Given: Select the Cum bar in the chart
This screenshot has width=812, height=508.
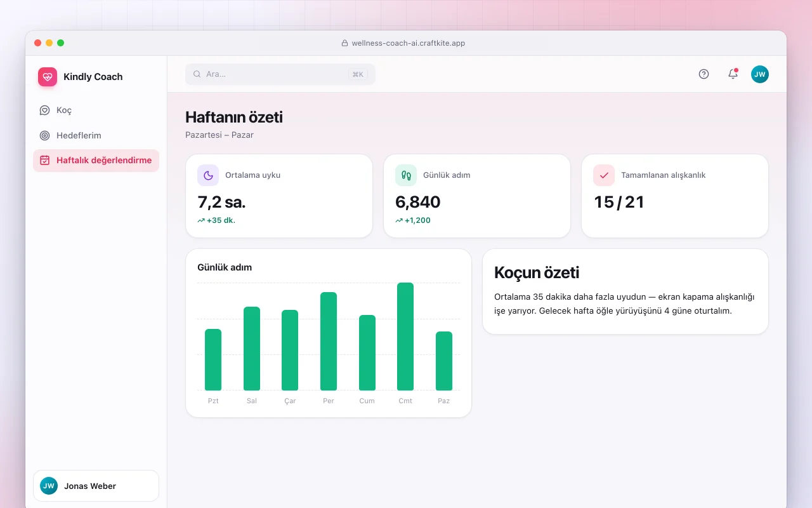Looking at the screenshot, I should [367, 352].
